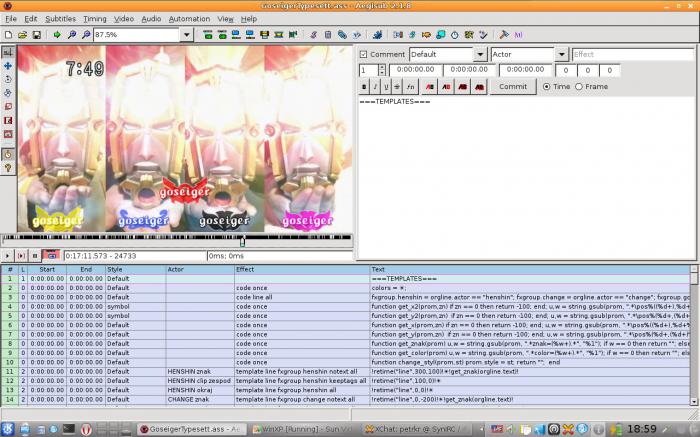Select the Frame radio button
700x437 pixels.
click(579, 87)
